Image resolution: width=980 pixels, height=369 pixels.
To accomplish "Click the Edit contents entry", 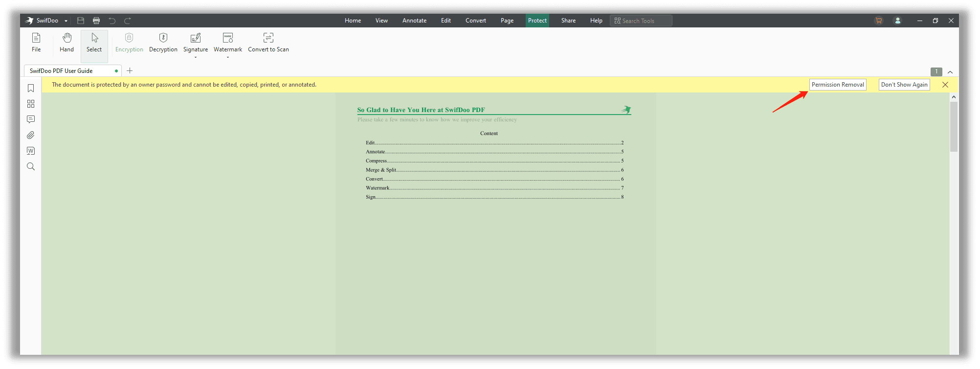I will point(495,143).
